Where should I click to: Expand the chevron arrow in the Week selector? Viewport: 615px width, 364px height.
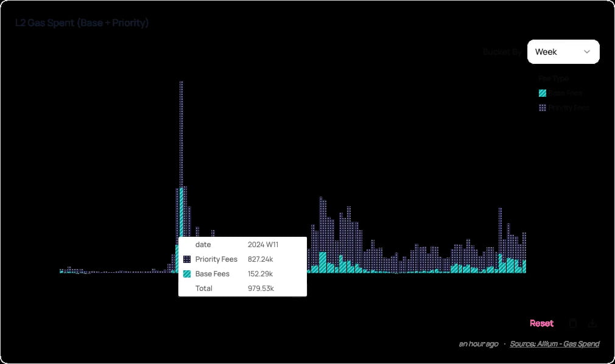[587, 52]
